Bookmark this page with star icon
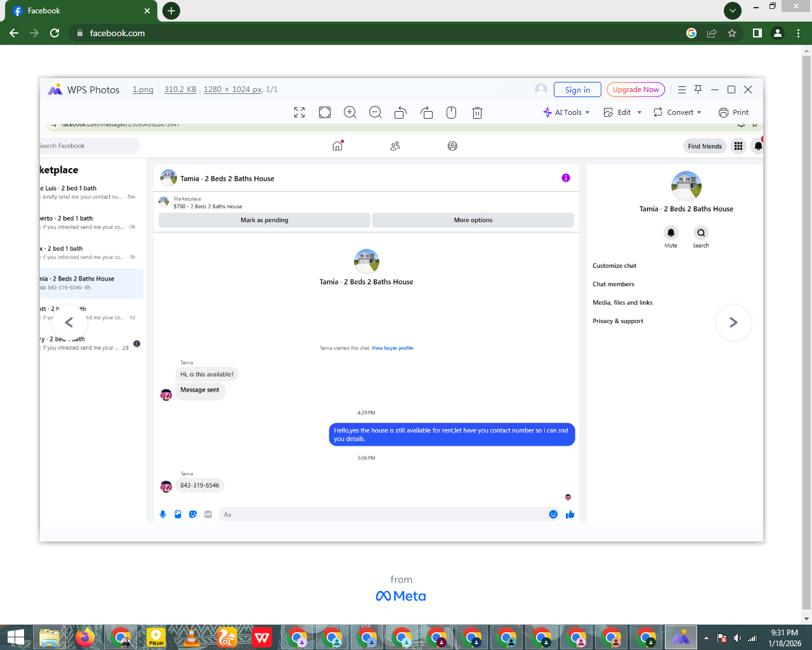 [732, 33]
